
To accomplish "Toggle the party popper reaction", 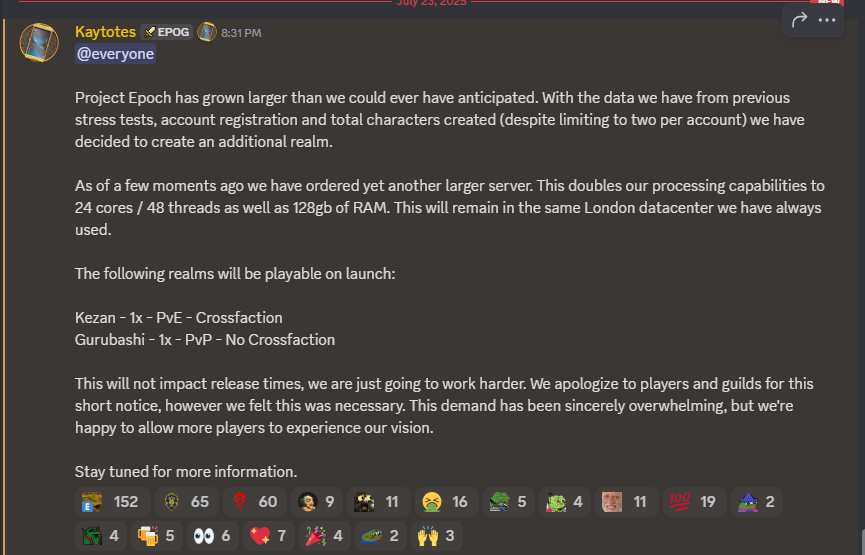I will point(325,536).
